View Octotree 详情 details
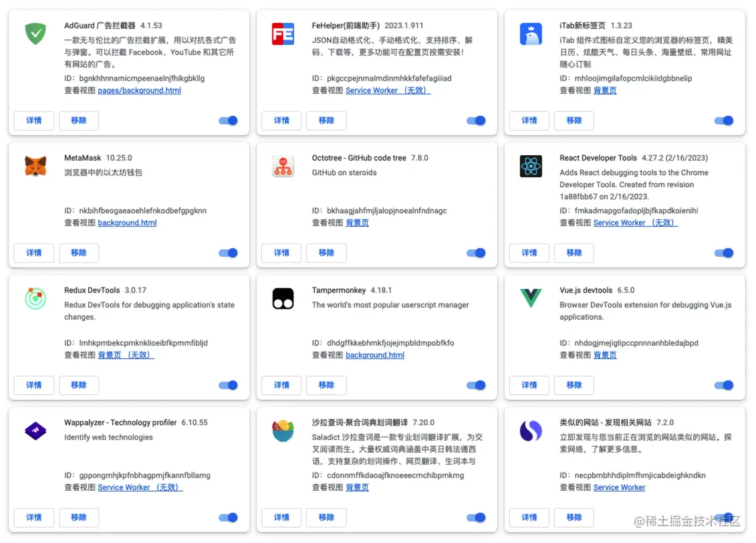The width and height of the screenshot is (756, 543). pyautogui.click(x=281, y=253)
